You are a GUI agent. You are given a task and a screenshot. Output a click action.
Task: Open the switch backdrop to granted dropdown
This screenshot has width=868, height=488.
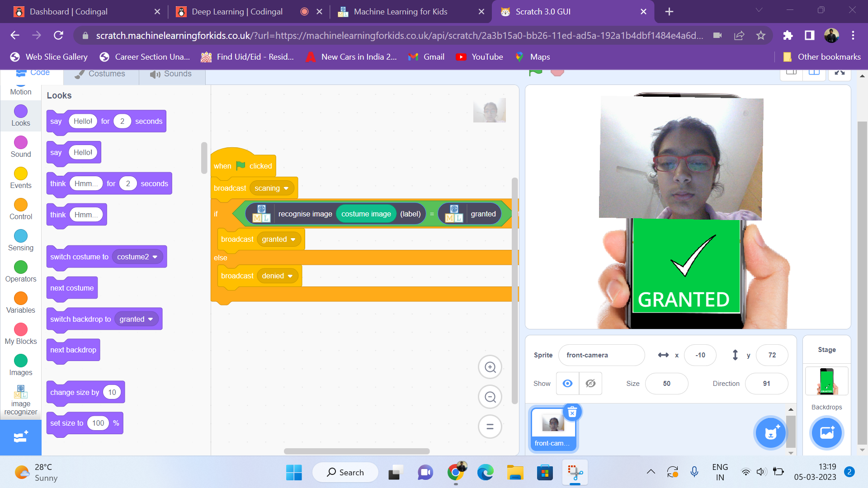(x=150, y=319)
